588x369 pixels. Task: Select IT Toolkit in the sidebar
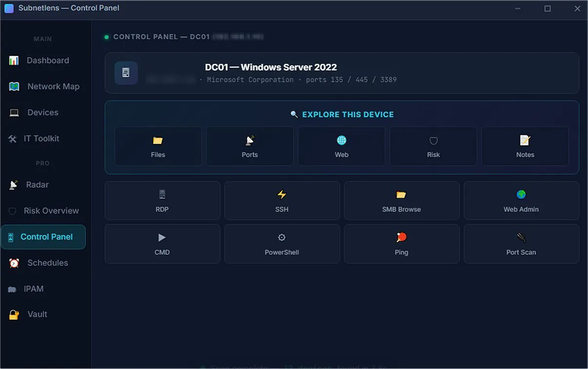[43, 139]
